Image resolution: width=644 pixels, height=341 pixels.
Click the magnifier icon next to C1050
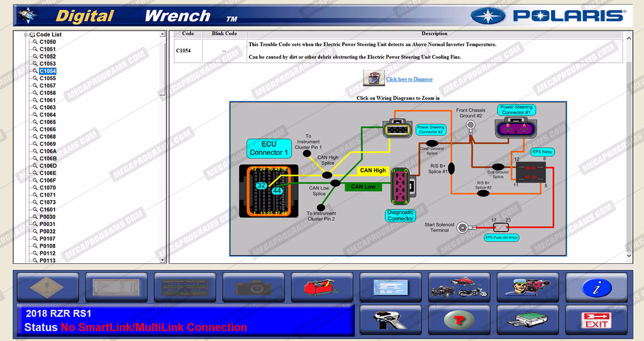tap(35, 42)
